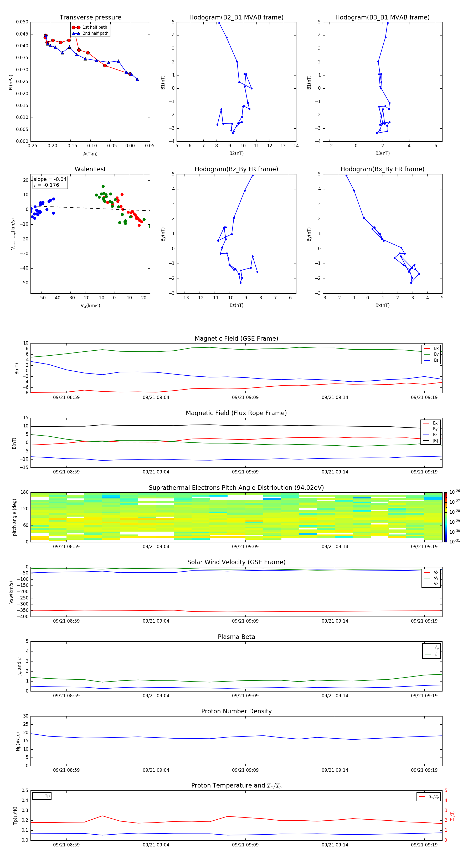Click '09/21 09:19' tick under Proton Temperature plot
The width and height of the screenshot is (473, 868).
coord(424,845)
